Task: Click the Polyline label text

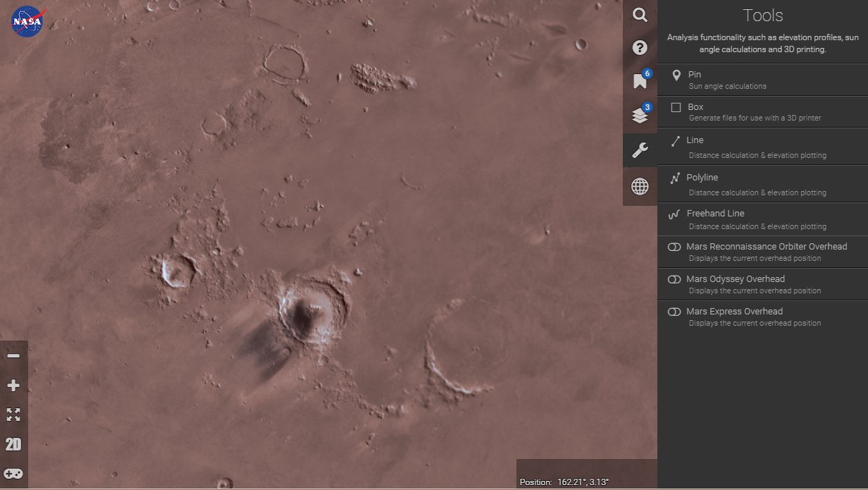Action: [x=702, y=178]
